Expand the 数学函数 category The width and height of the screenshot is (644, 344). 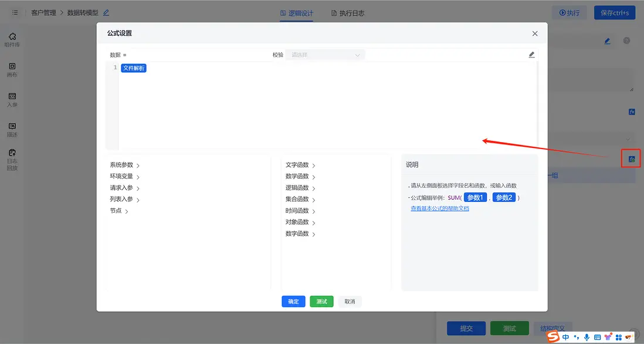pos(300,177)
